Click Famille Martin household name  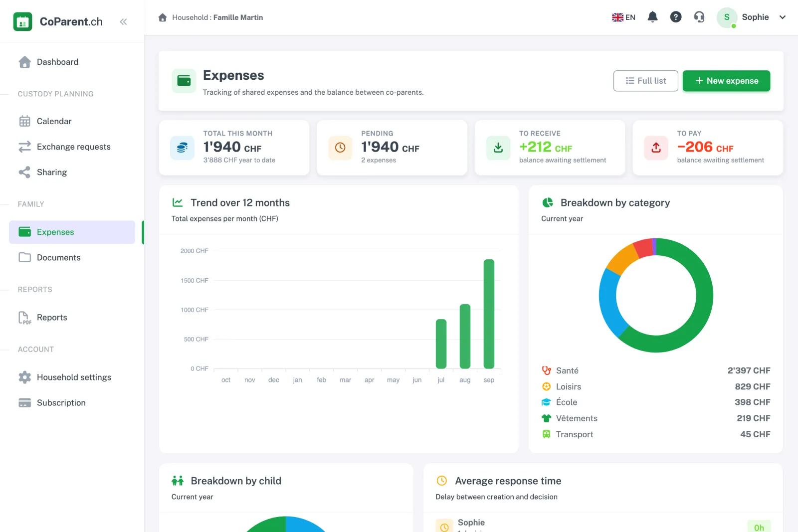[x=238, y=17]
